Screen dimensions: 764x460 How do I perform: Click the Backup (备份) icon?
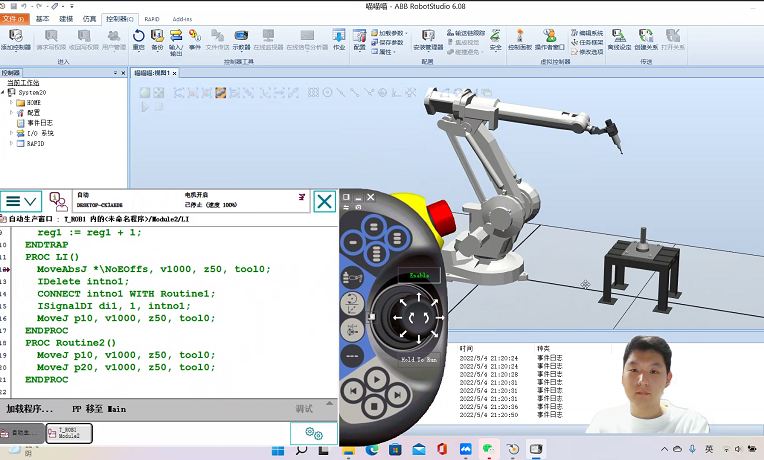pos(157,39)
